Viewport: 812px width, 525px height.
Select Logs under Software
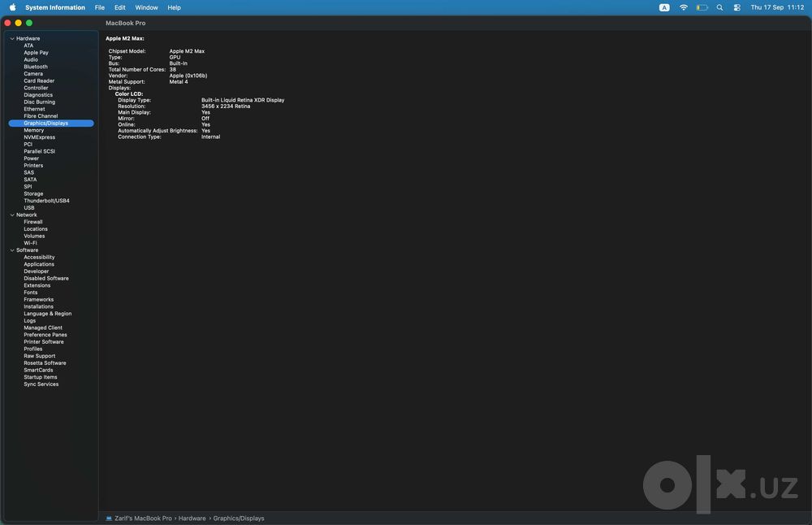click(x=29, y=321)
